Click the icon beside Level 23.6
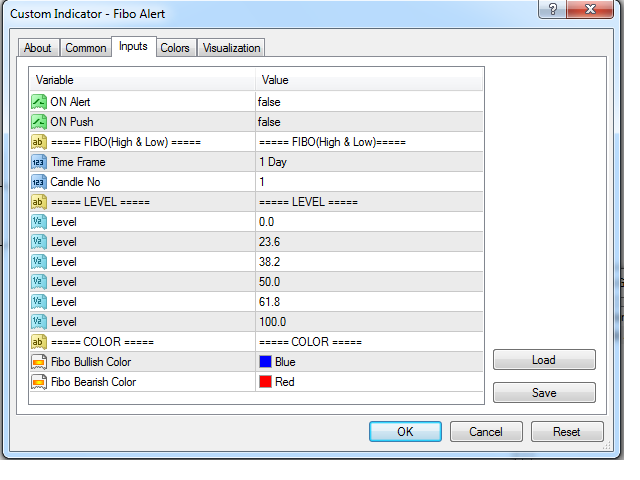This screenshot has height=480, width=640. (39, 242)
